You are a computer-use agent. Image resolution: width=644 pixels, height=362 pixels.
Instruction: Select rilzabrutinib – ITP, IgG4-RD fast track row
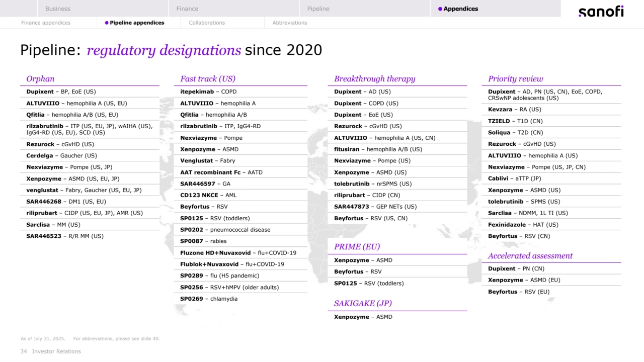240,126
